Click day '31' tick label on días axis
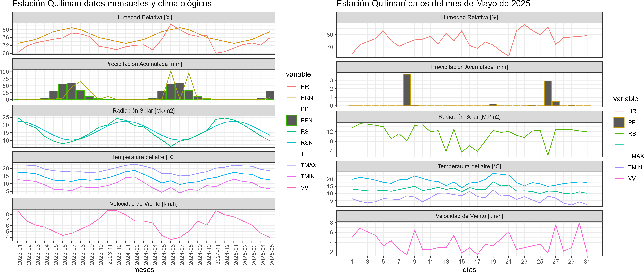The image size is (644, 272). 587,261
